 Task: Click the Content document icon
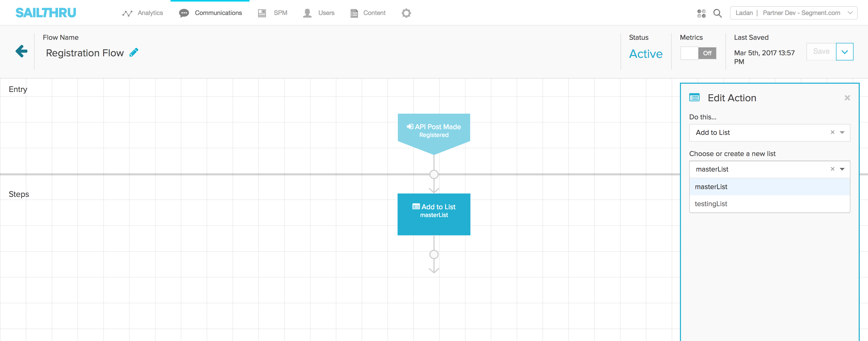click(x=354, y=13)
